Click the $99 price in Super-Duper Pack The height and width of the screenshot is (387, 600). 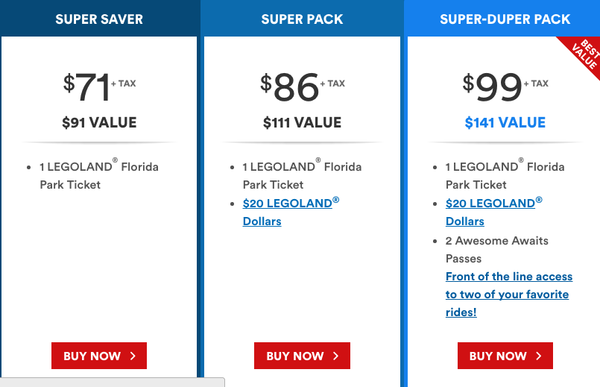pos(492,87)
